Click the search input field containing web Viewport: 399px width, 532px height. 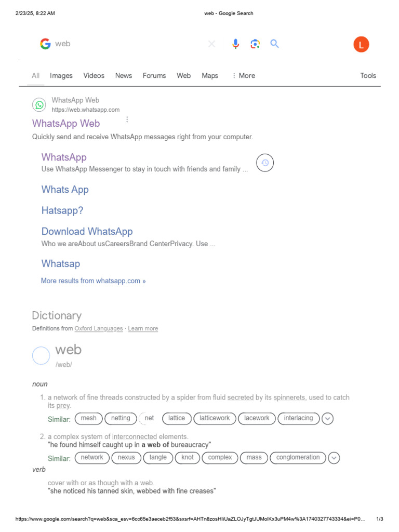click(x=130, y=44)
